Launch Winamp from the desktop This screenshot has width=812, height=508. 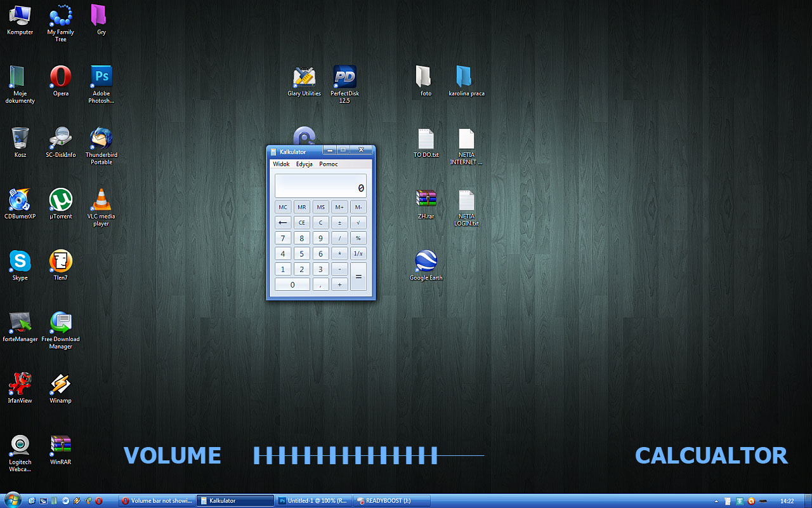61,389
